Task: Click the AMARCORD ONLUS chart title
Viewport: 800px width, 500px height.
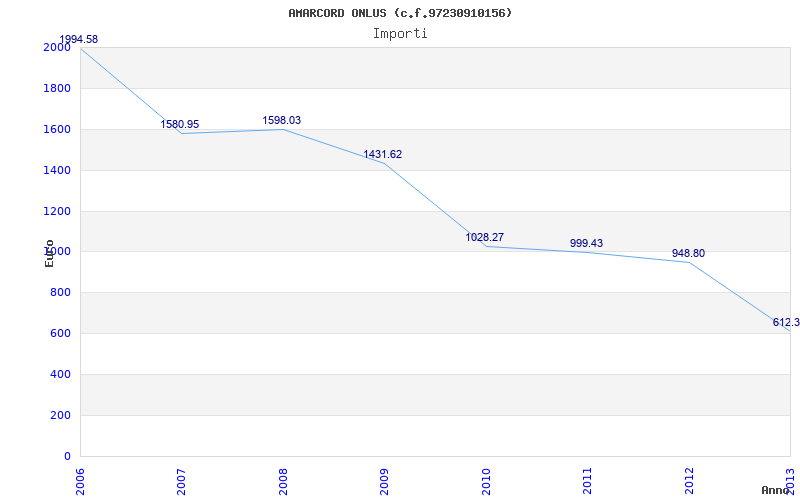Action: (x=400, y=13)
